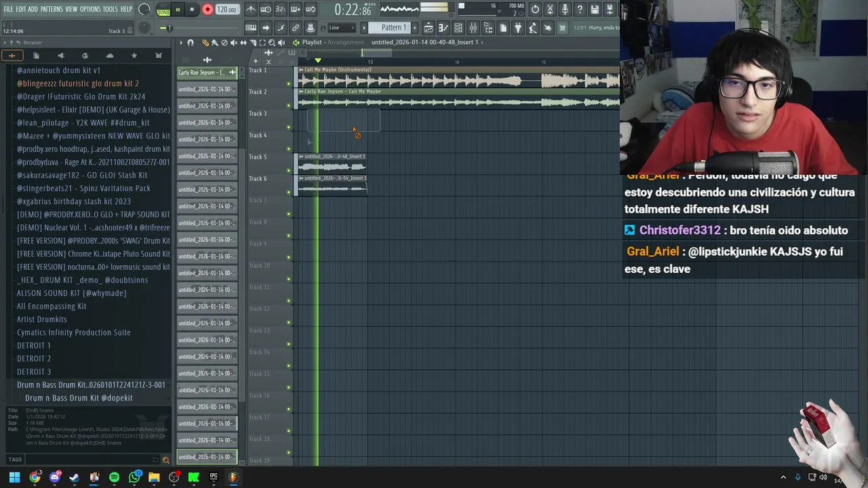Mute Track 1 green LED
868x488 pixels.
289,84
